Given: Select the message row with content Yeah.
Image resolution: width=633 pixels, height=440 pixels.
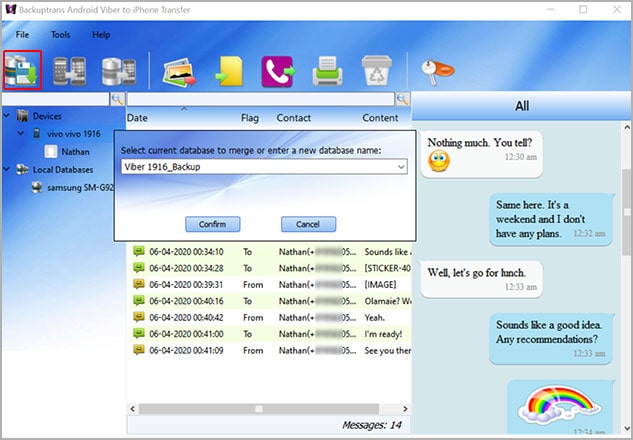Looking at the screenshot, I should click(270, 317).
